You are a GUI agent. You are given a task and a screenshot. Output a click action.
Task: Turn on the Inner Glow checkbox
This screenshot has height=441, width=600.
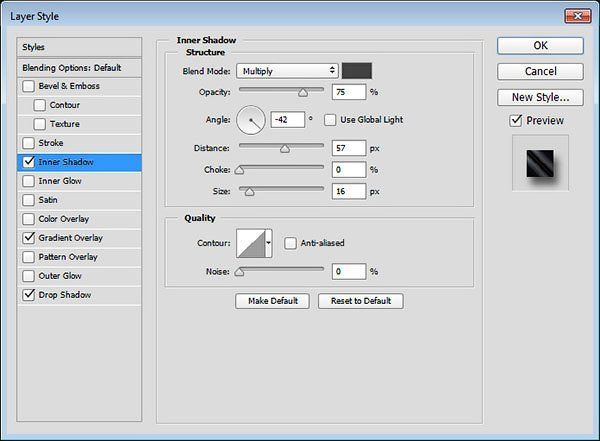28,181
